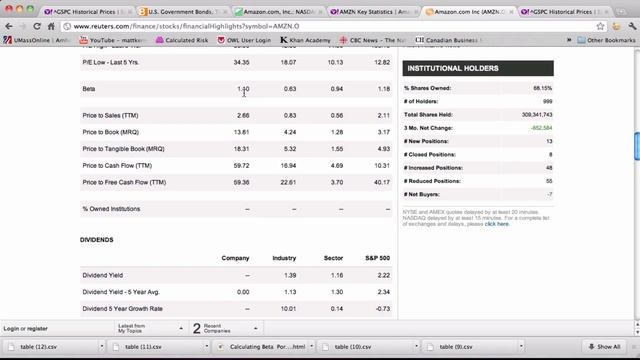Click the page vertical scrollbar thumb

coord(637,146)
